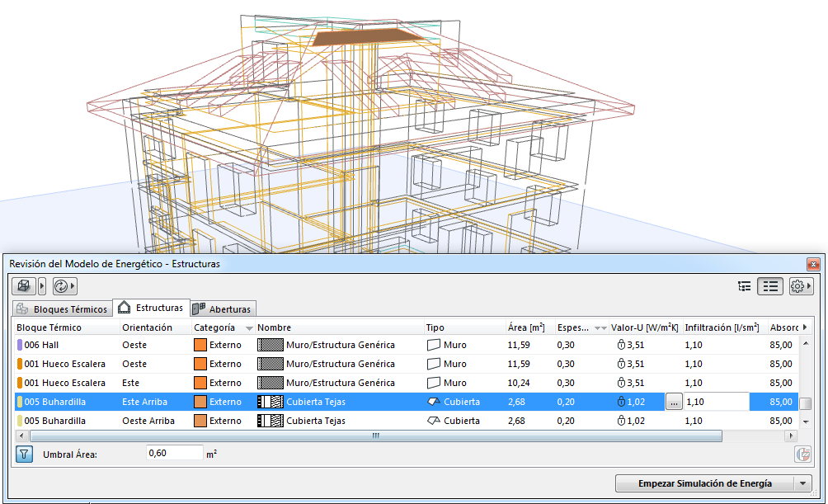This screenshot has width=828, height=504.
Task: Click the ellipsis button in selected row
Action: (674, 402)
